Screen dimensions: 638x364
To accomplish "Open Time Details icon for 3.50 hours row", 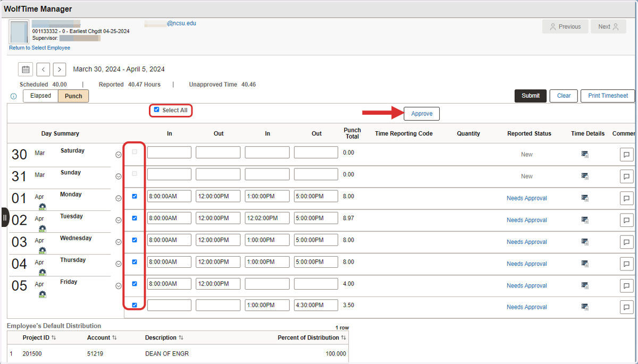I will [585, 307].
